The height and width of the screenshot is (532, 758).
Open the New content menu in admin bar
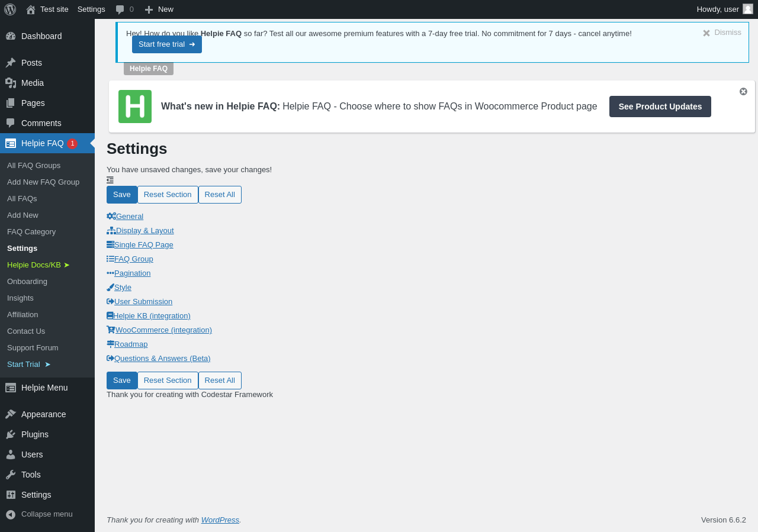click(159, 9)
